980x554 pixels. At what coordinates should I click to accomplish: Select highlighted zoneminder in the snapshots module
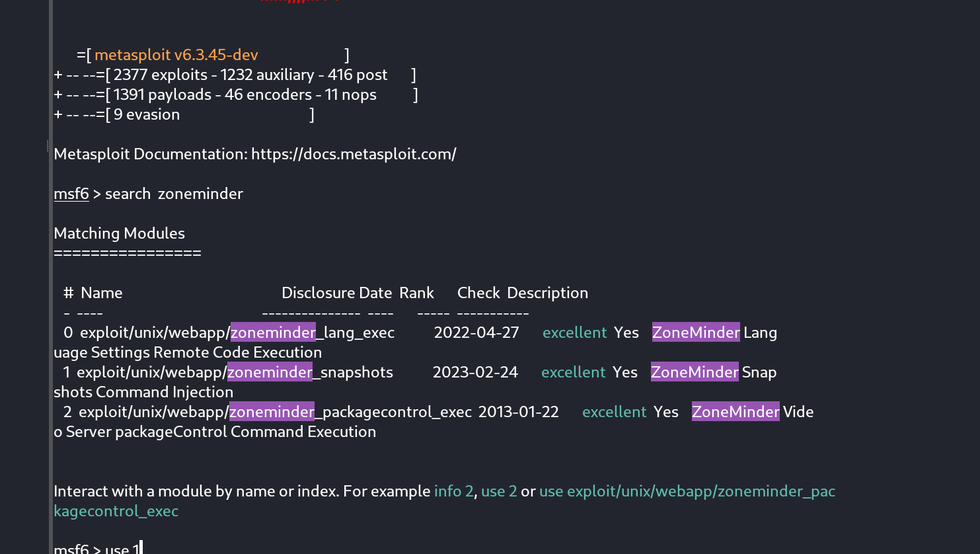pyautogui.click(x=270, y=372)
